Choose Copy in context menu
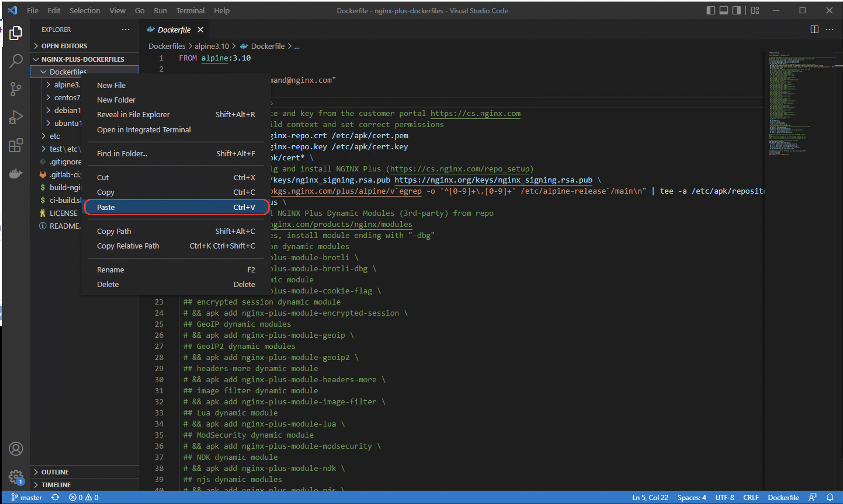This screenshot has height=504, width=843. [176, 192]
